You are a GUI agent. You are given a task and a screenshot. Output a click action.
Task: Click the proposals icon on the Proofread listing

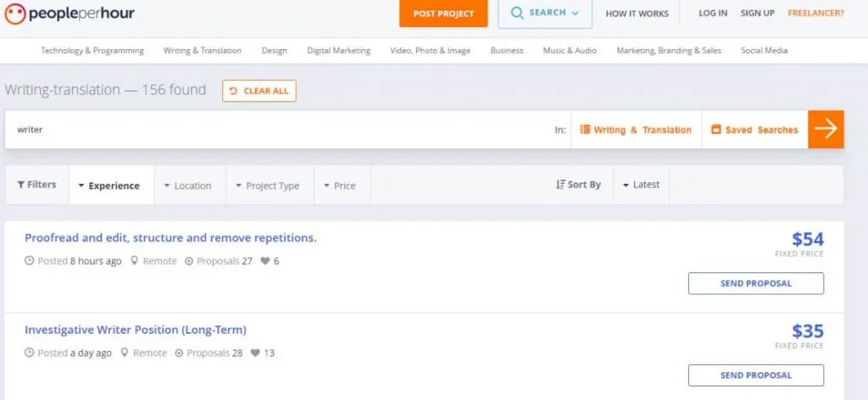[189, 261]
